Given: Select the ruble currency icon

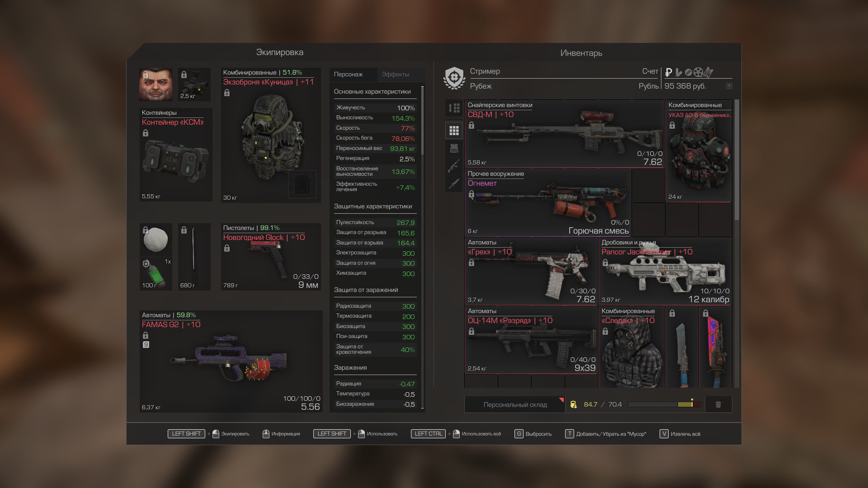Looking at the screenshot, I should click(669, 72).
